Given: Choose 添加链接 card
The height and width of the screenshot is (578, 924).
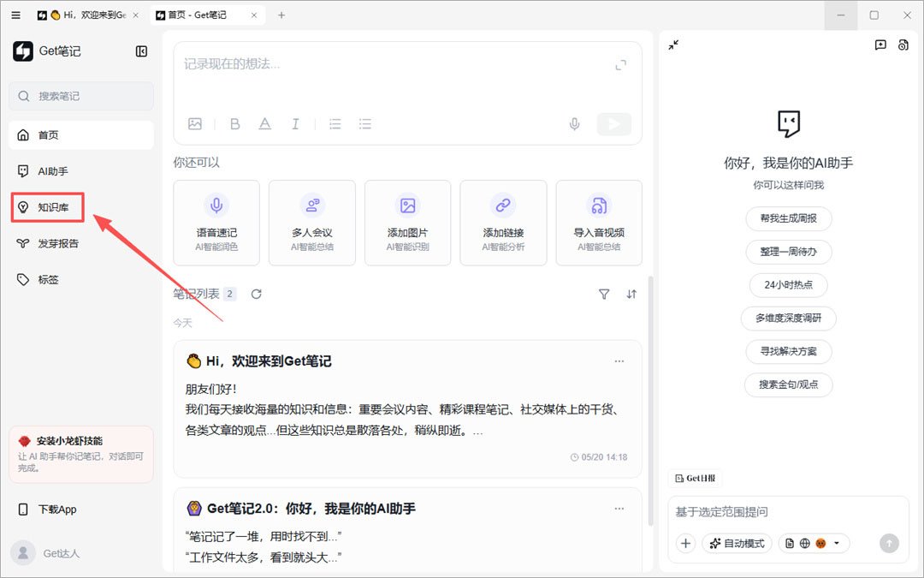Looking at the screenshot, I should tap(503, 223).
